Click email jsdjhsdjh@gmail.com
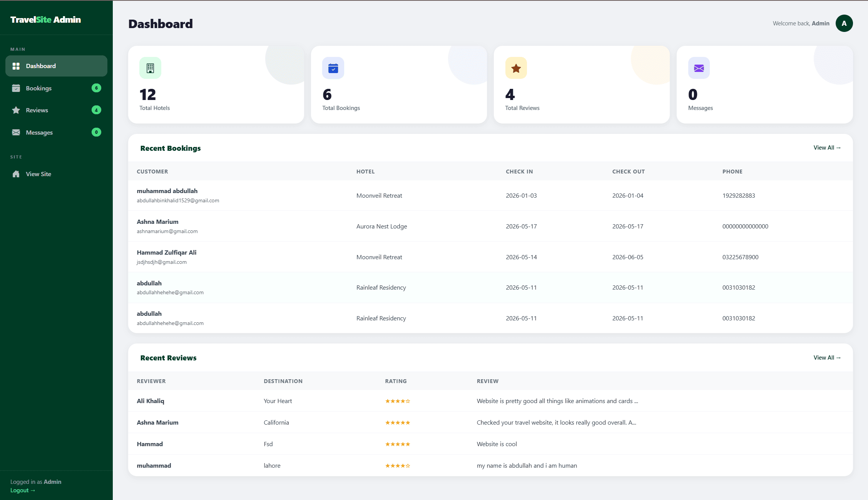The width and height of the screenshot is (868, 500). [162, 262]
